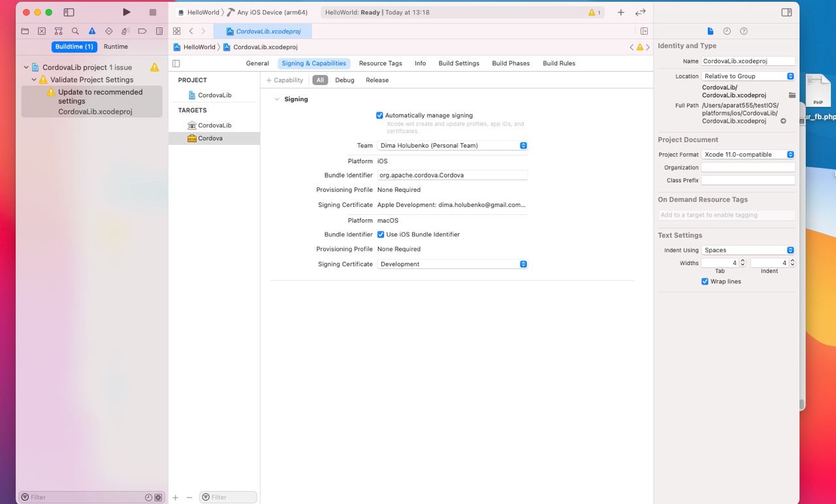Add a Capability
This screenshot has height=504, width=836.
[285, 80]
